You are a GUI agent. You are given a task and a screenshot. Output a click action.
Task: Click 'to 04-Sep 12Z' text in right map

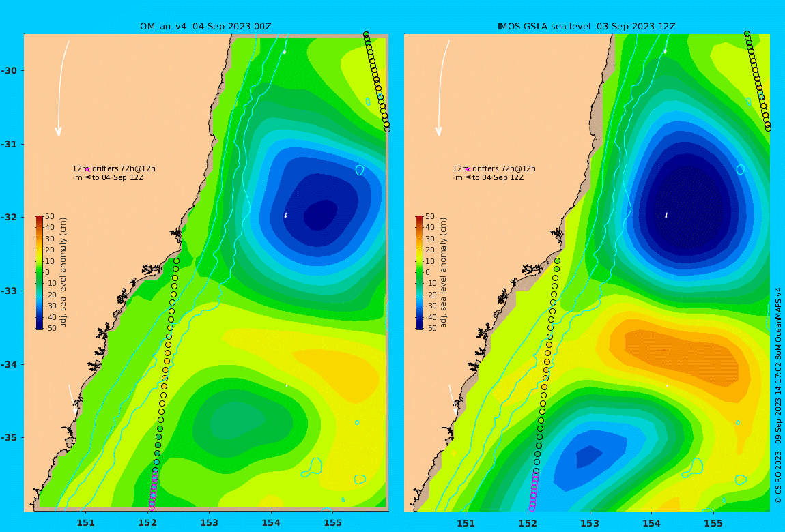(498, 177)
